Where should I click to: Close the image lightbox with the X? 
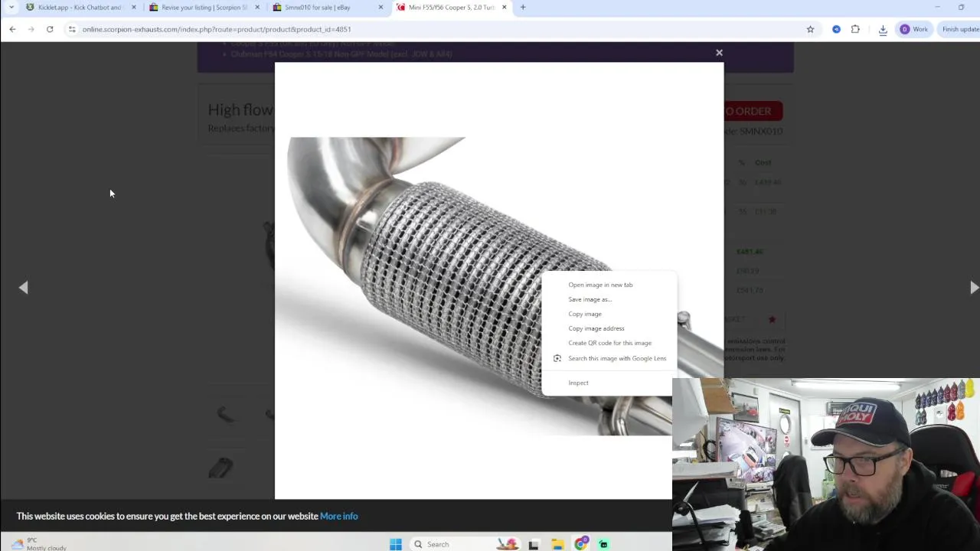pos(719,53)
